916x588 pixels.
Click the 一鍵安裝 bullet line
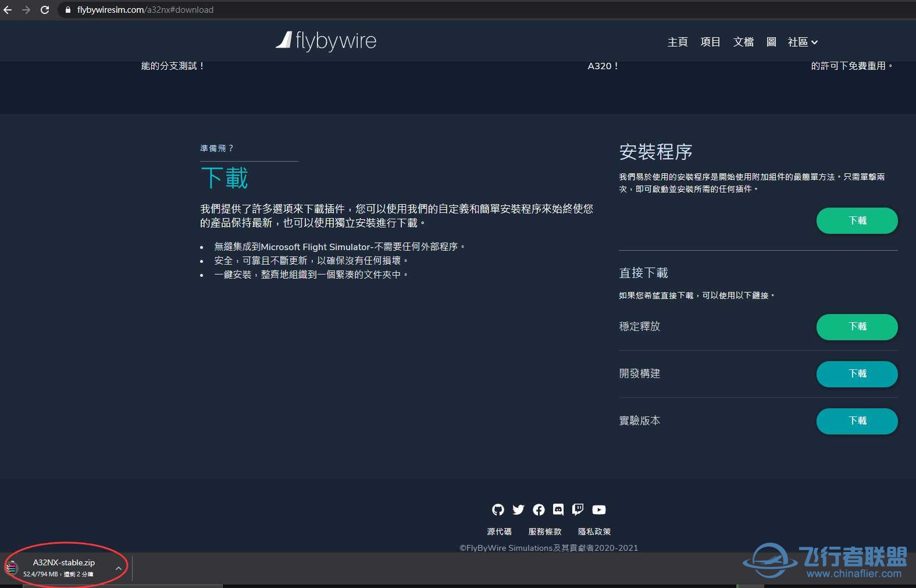point(311,275)
